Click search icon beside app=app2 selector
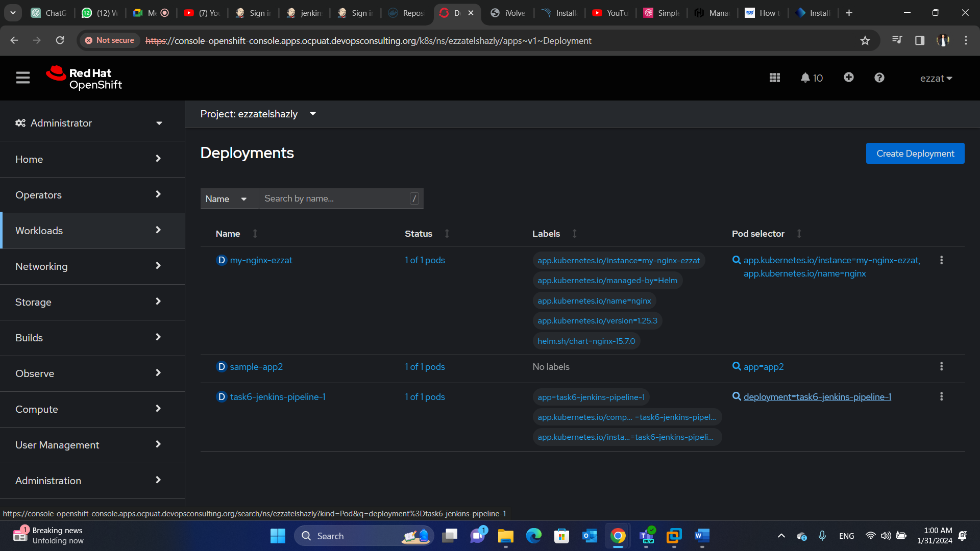980x551 pixels. pyautogui.click(x=737, y=366)
